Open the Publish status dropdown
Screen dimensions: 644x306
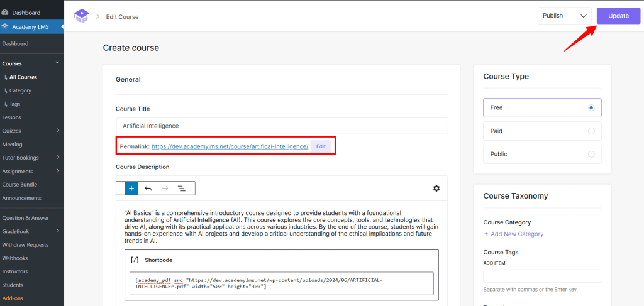564,16
